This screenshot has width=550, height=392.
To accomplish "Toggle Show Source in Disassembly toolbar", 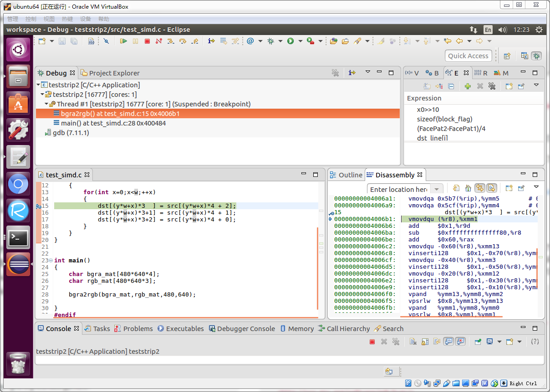I will coord(492,188).
